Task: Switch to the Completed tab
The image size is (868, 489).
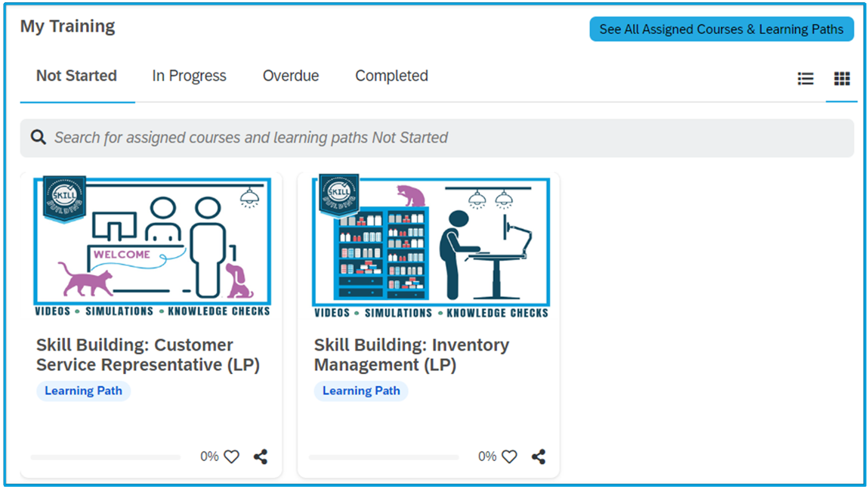Action: tap(391, 76)
